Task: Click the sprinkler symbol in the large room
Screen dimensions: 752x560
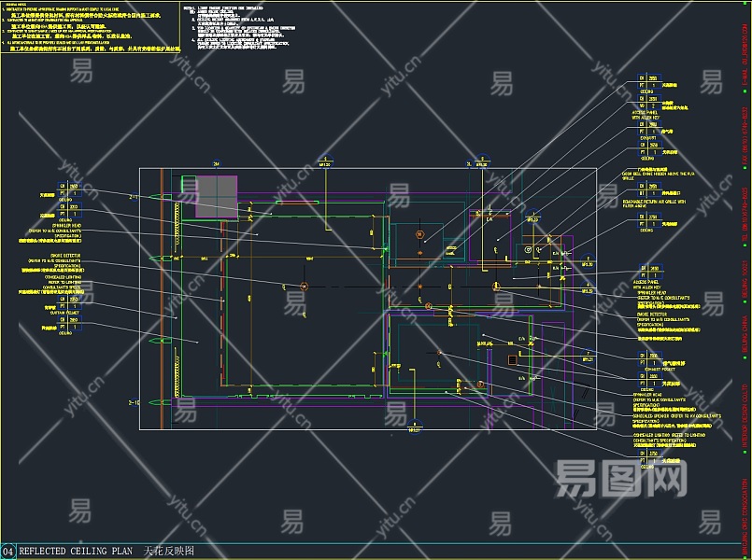Action: [x=303, y=284]
